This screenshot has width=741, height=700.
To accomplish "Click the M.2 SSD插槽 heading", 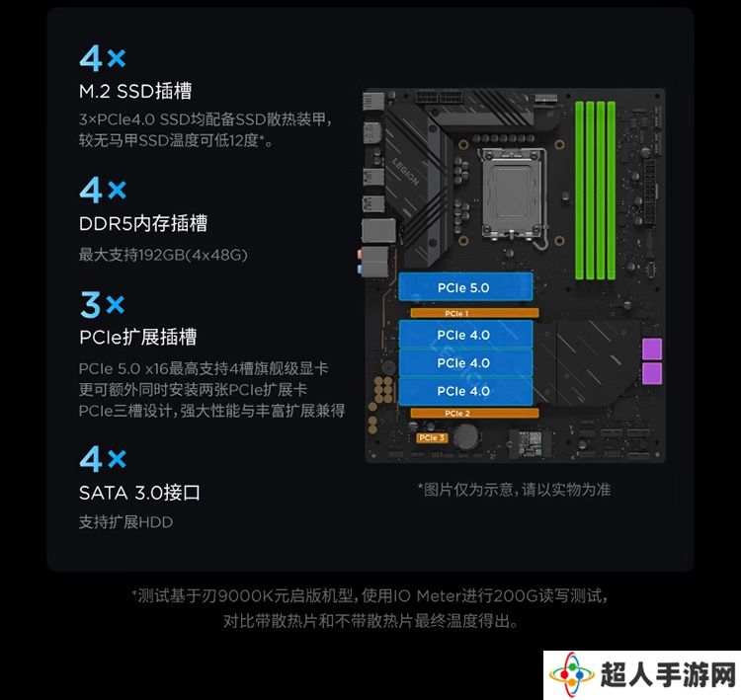I will pyautogui.click(x=135, y=91).
